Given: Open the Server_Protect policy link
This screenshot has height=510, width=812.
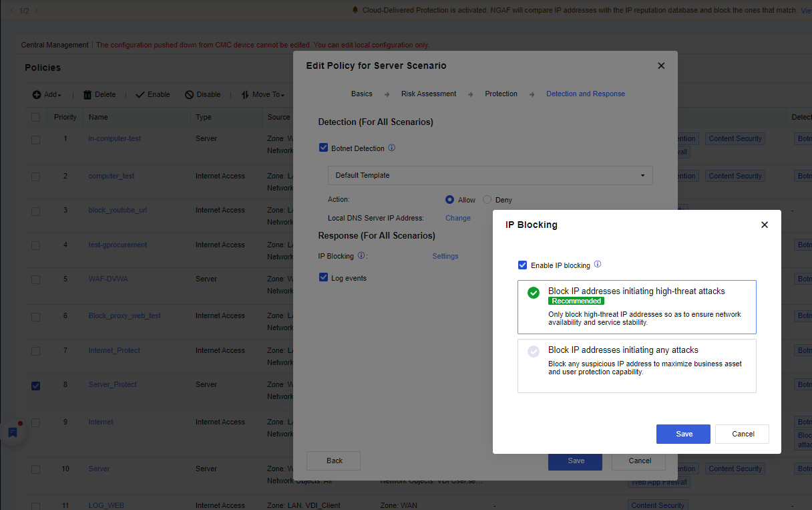Looking at the screenshot, I should coord(113,384).
